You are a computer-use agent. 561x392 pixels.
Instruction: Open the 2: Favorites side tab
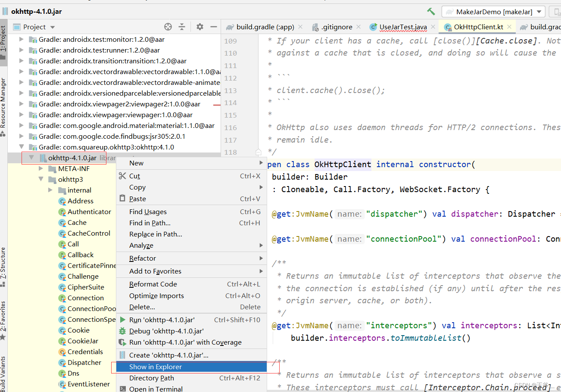[3, 320]
